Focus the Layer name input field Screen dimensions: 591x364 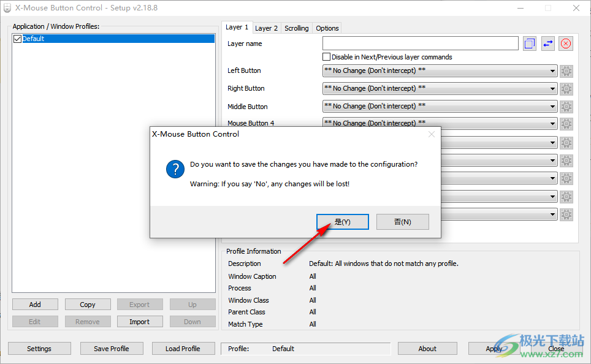(420, 44)
